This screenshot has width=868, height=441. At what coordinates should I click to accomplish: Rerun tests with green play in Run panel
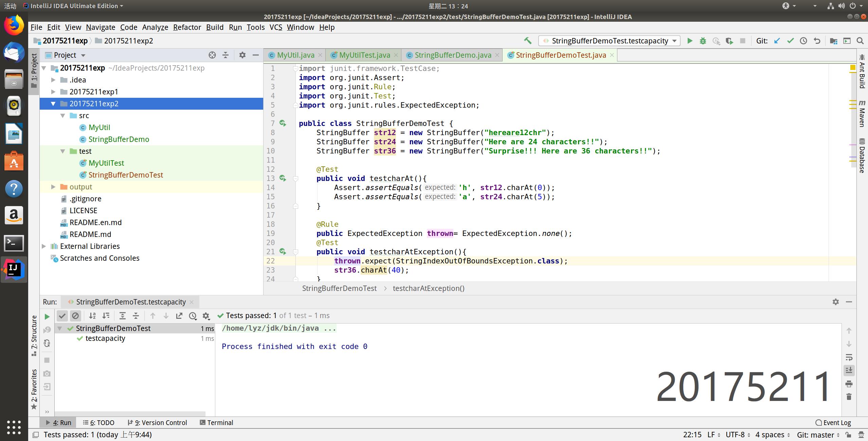tap(47, 316)
